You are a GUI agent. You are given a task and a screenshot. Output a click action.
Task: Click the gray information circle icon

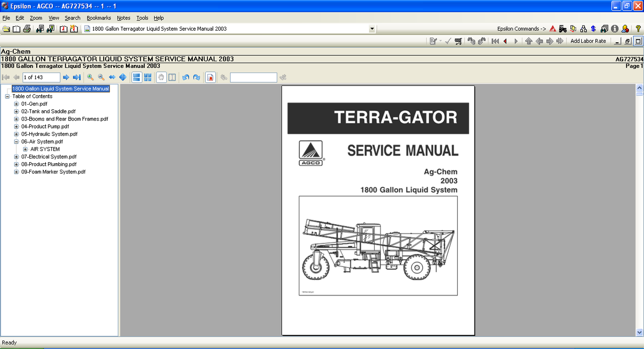pyautogui.click(x=614, y=29)
